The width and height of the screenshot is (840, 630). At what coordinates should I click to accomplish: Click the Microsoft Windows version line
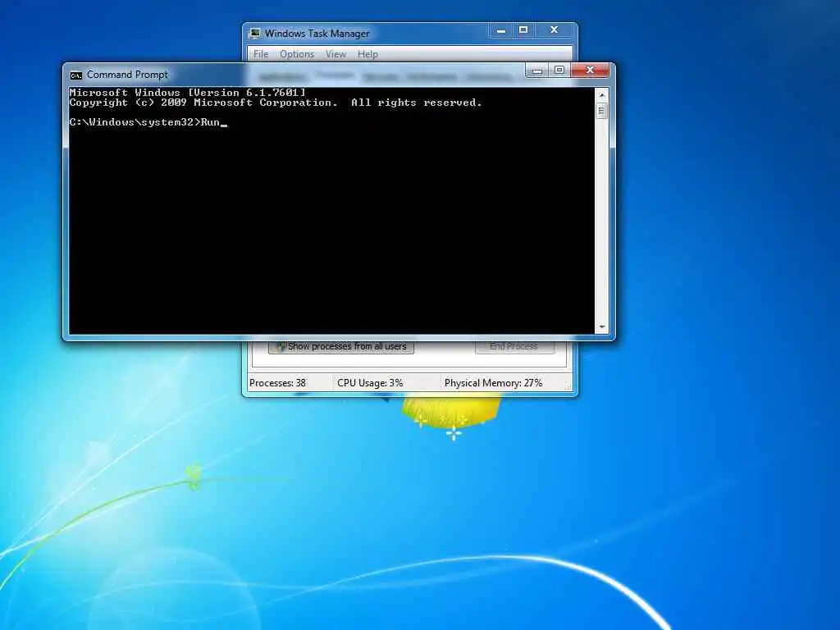(x=188, y=93)
